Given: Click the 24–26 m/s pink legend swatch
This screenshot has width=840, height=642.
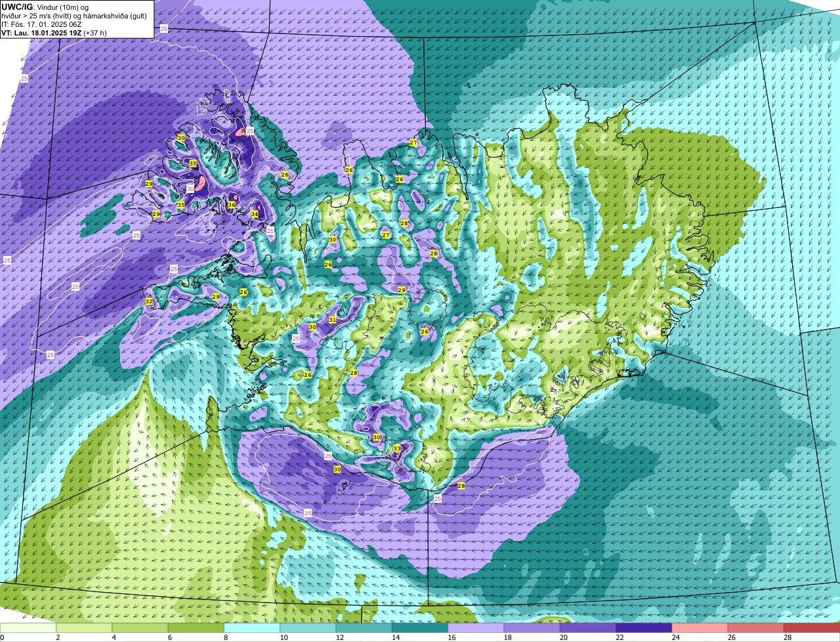Looking at the screenshot, I should pyautogui.click(x=700, y=628).
